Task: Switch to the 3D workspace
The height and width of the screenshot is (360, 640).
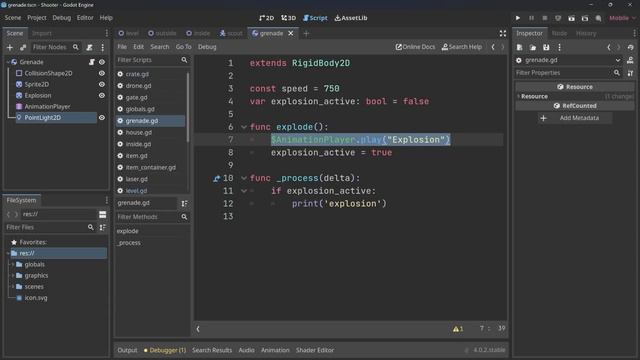Action: tap(289, 18)
